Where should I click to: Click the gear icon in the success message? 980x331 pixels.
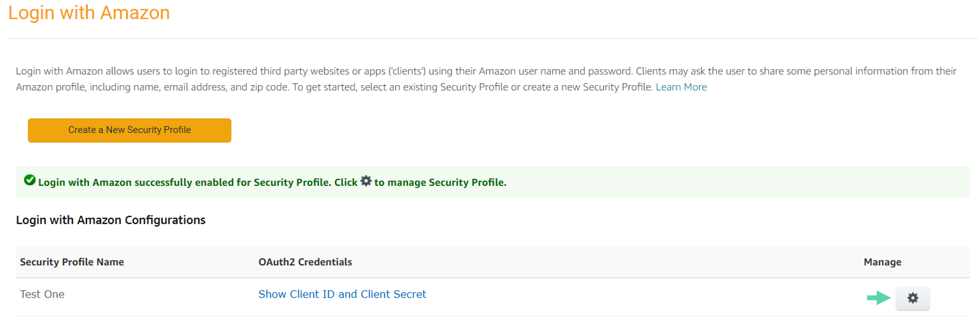(366, 181)
